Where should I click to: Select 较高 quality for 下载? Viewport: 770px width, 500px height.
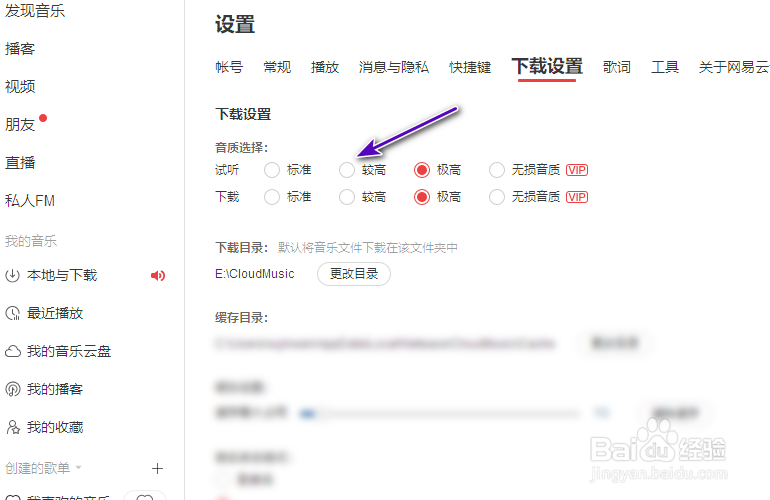[347, 197]
